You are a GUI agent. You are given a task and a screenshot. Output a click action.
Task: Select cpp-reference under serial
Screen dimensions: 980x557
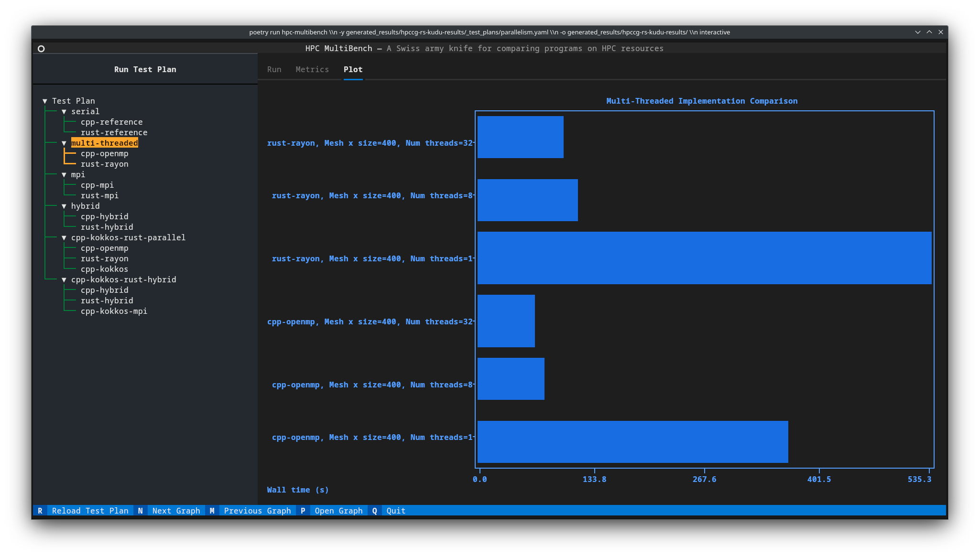[112, 122]
